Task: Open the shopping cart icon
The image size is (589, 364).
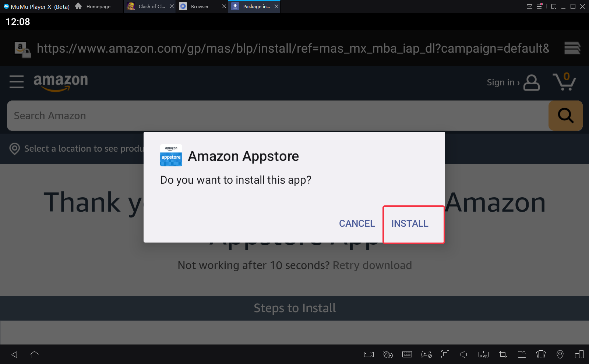Action: [564, 81]
